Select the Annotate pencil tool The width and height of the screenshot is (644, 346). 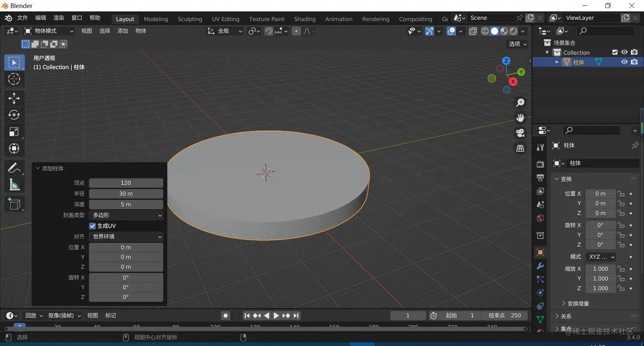pos(14,168)
